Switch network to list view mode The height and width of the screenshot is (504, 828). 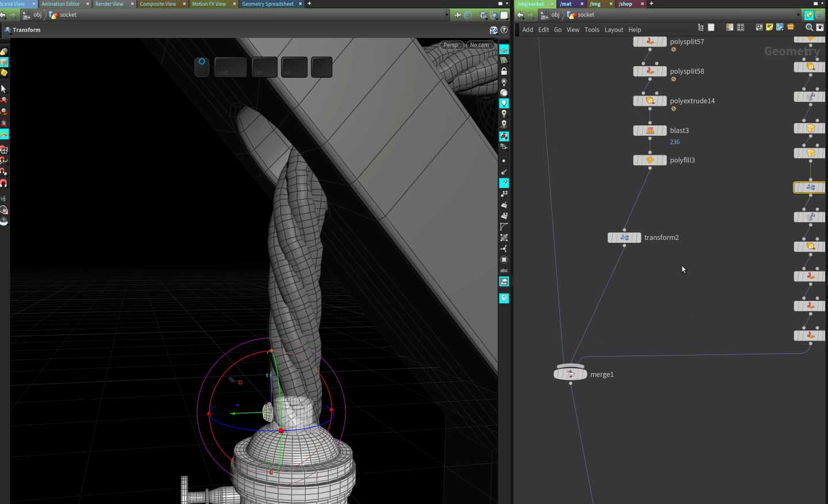pyautogui.click(x=711, y=28)
